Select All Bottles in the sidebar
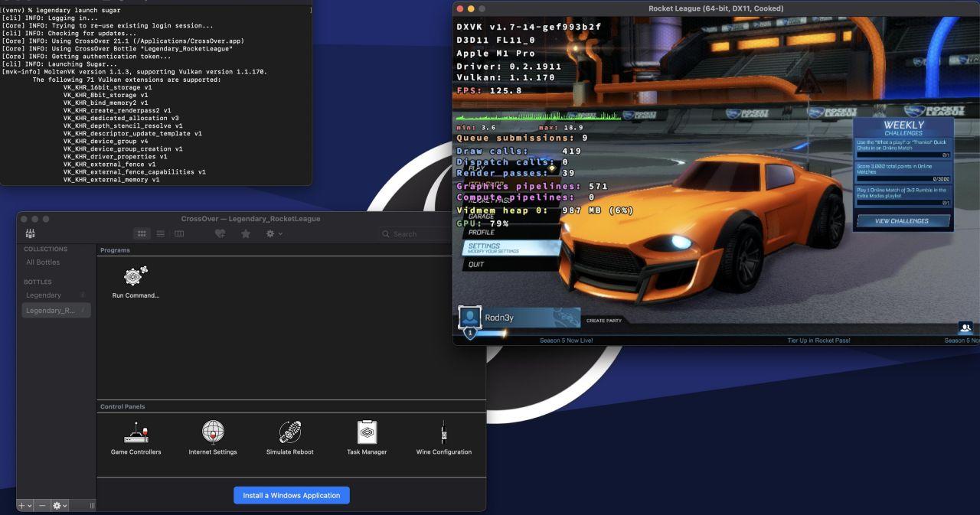The height and width of the screenshot is (515, 980). pyautogui.click(x=43, y=262)
